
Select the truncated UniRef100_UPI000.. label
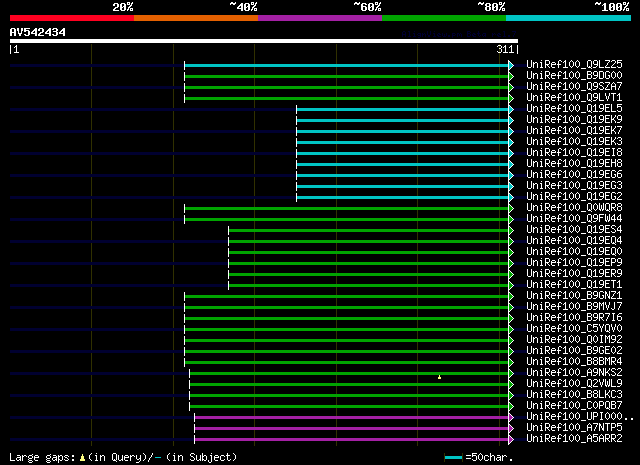580,416
